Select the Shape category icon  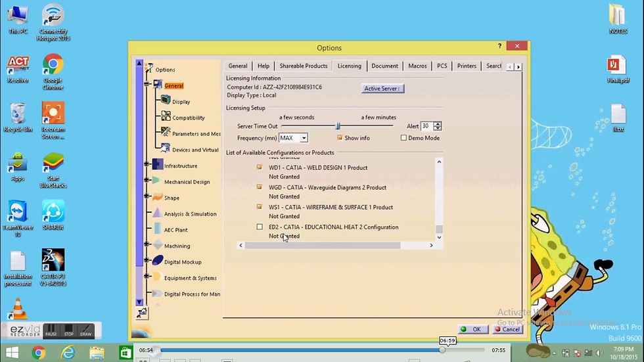[x=157, y=196]
